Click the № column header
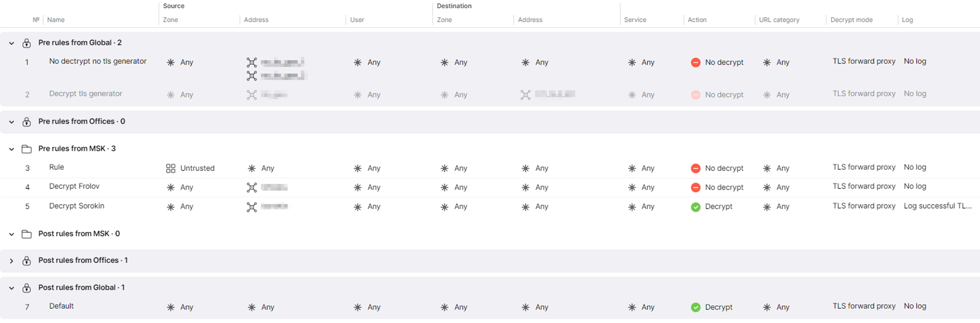Viewport: 980px width, 323px height. tap(36, 20)
